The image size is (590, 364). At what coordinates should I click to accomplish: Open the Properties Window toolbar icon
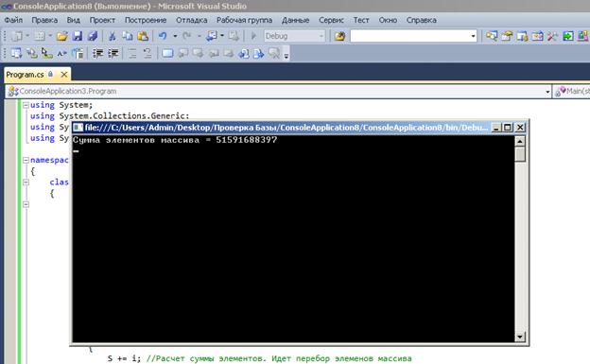[x=507, y=36]
